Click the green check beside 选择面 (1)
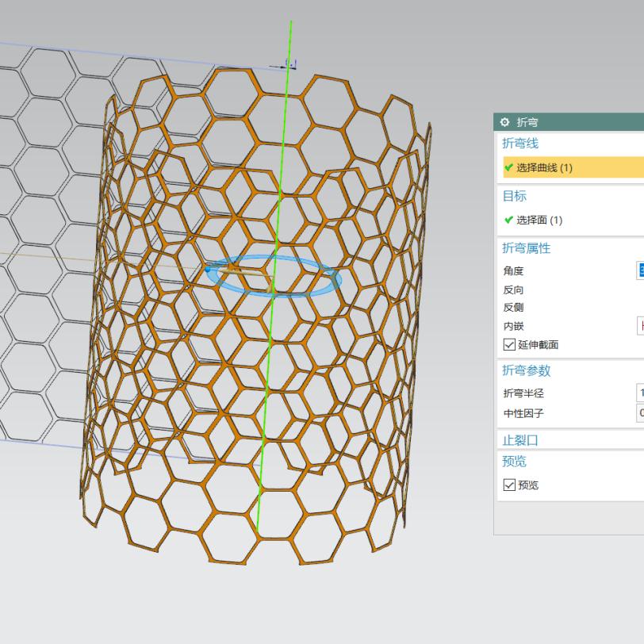The height and width of the screenshot is (644, 644). coord(509,220)
